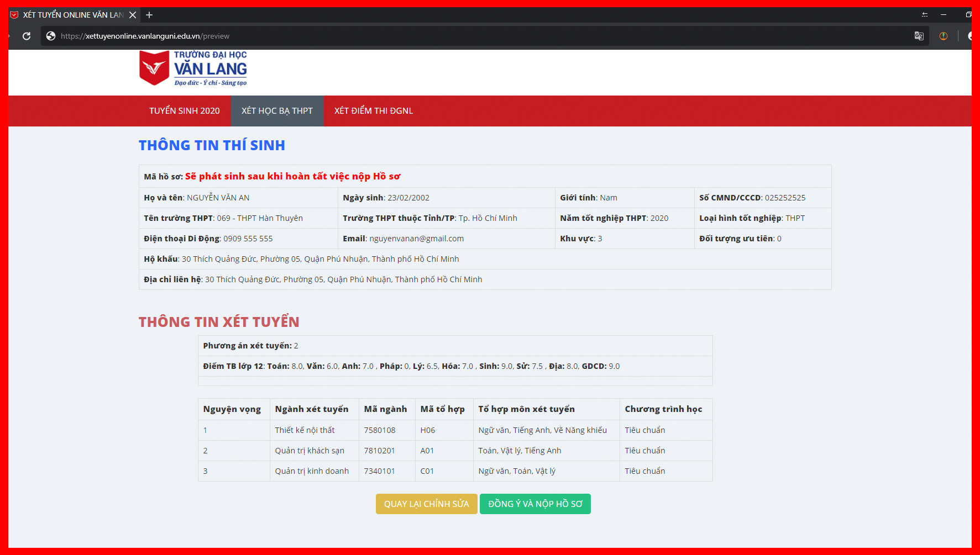Open the XÉT ĐIỂM THI ĐGNL menu
This screenshot has width=980, height=555.
[374, 111]
